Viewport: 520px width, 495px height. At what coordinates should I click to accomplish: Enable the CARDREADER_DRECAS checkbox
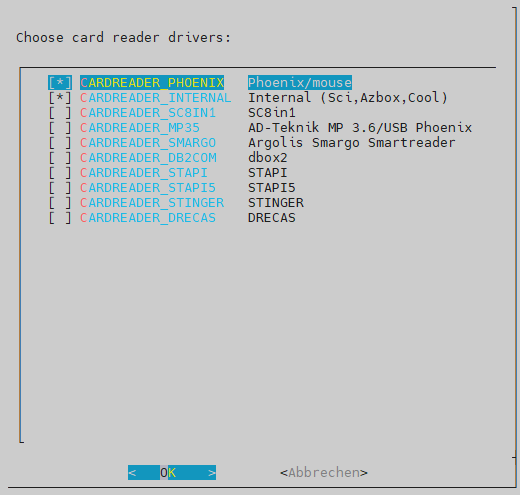coord(60,218)
